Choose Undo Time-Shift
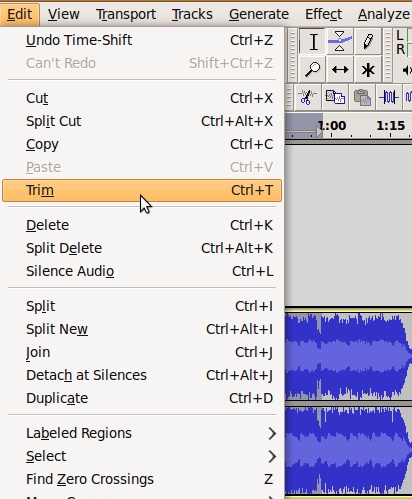Image resolution: width=412 pixels, height=499 pixels. point(142,40)
